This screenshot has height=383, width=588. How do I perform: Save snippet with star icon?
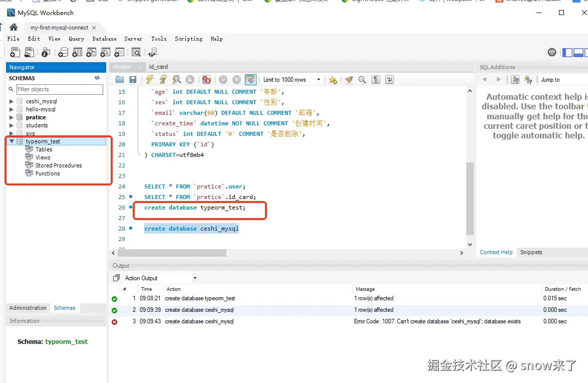(x=333, y=80)
